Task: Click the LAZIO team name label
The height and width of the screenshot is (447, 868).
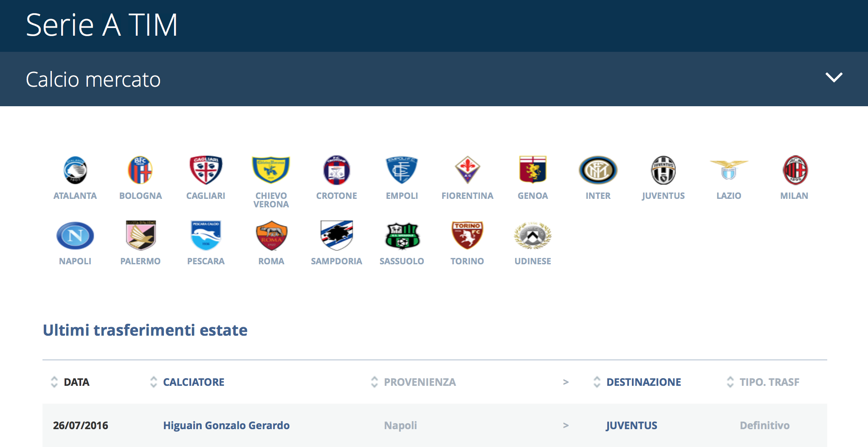Action: coord(729,196)
